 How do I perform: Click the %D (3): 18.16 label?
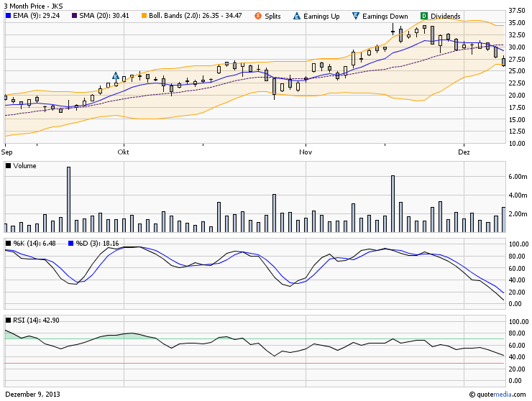[x=97, y=243]
